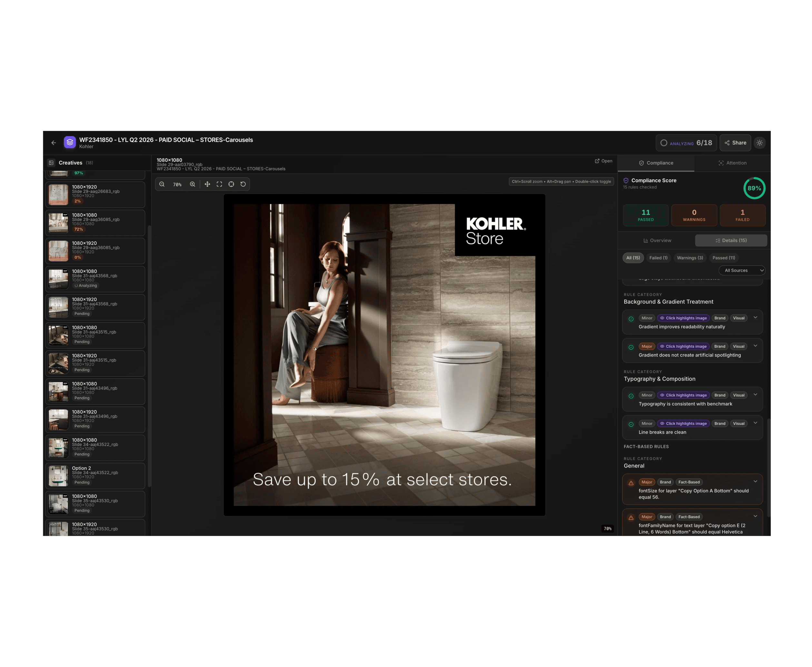Click the shield icon beside Compliance Score
This screenshot has height=667, width=812.
coord(626,181)
